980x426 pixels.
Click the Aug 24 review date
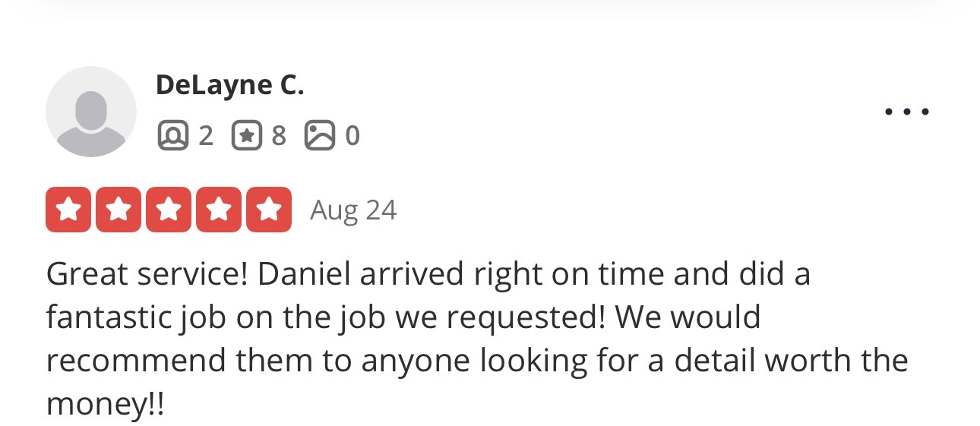[353, 210]
